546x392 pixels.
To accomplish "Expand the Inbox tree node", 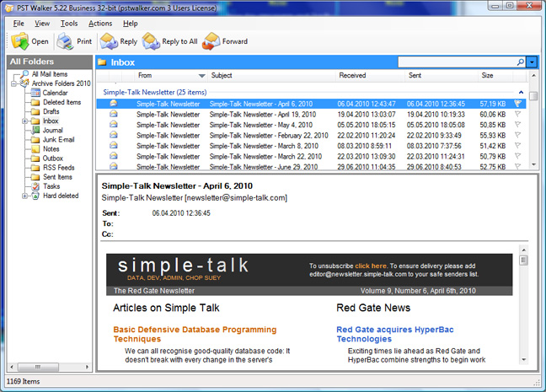I will pyautogui.click(x=24, y=121).
